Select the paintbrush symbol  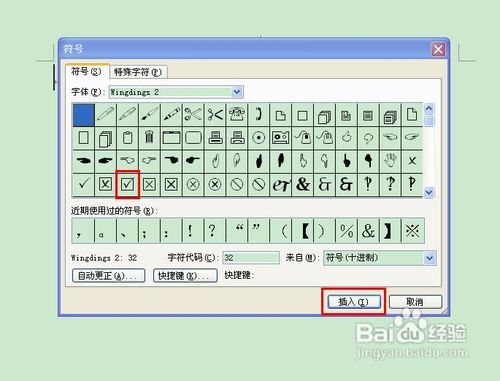[x=149, y=115]
